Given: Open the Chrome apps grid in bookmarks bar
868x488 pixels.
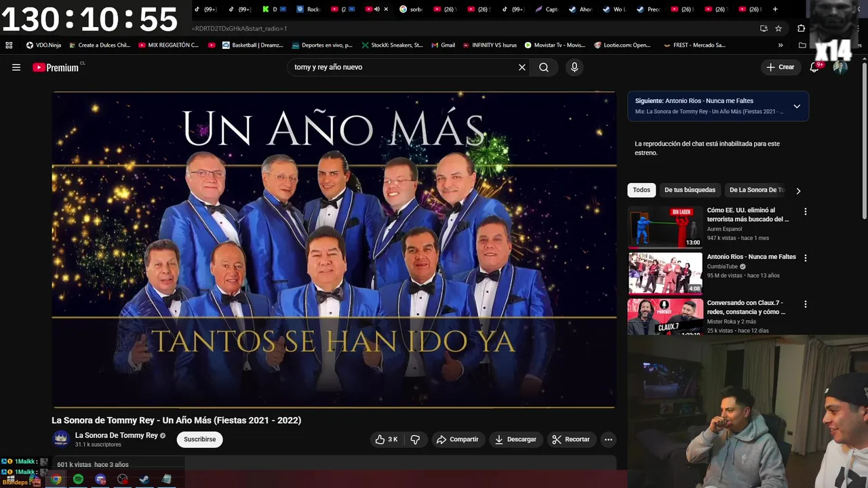Looking at the screenshot, I should click(9, 45).
